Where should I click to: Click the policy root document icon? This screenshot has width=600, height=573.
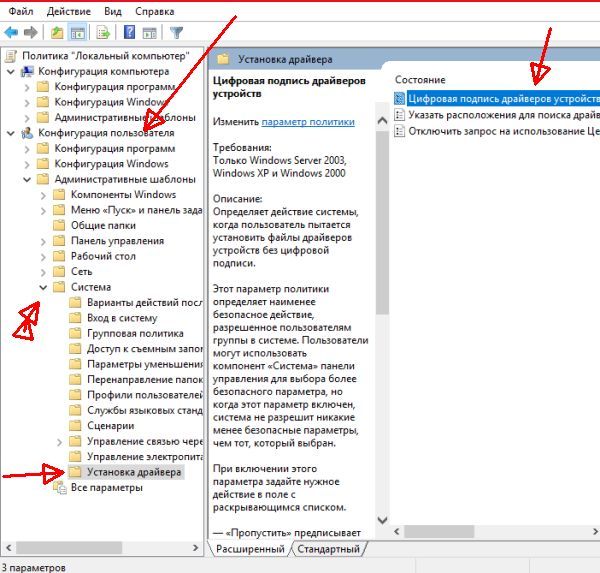click(11, 56)
